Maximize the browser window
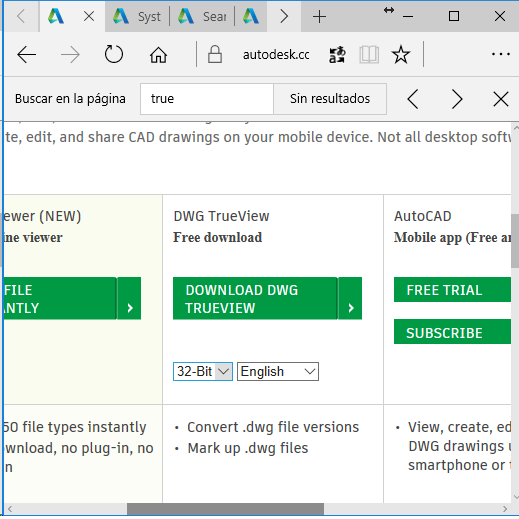The height and width of the screenshot is (519, 519). (x=454, y=16)
